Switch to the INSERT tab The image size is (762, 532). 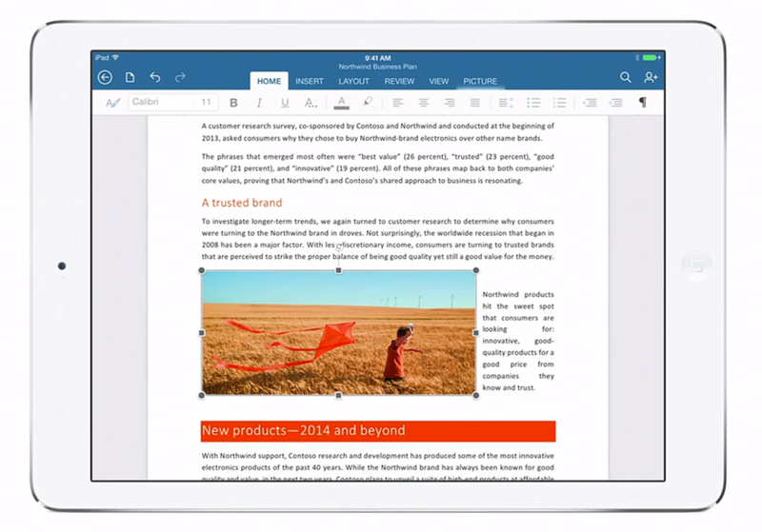[x=309, y=81]
